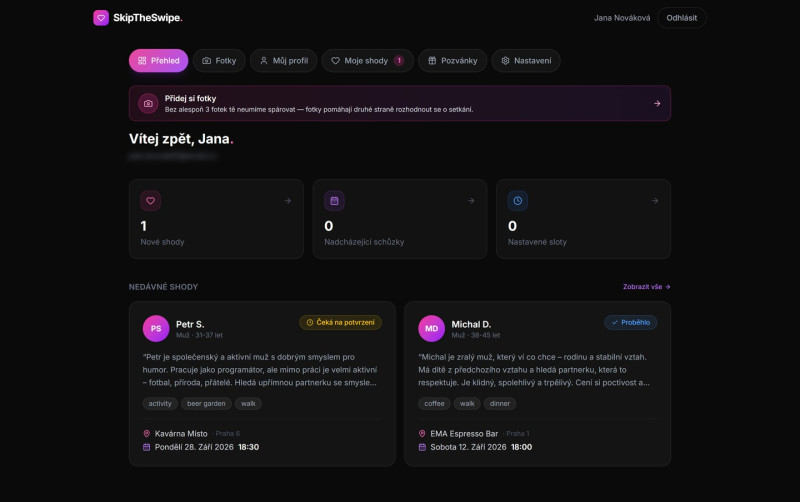Open EMA Espresso Bar venue name

(x=464, y=434)
